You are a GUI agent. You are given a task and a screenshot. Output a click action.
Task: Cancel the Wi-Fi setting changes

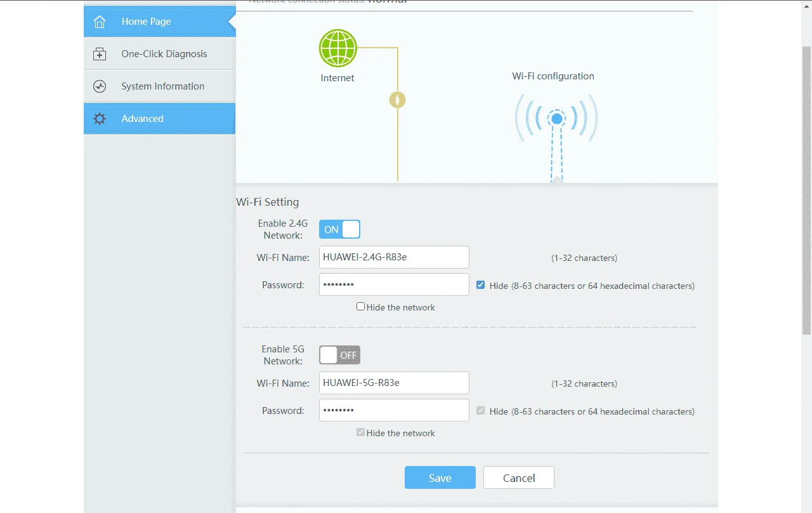point(519,477)
